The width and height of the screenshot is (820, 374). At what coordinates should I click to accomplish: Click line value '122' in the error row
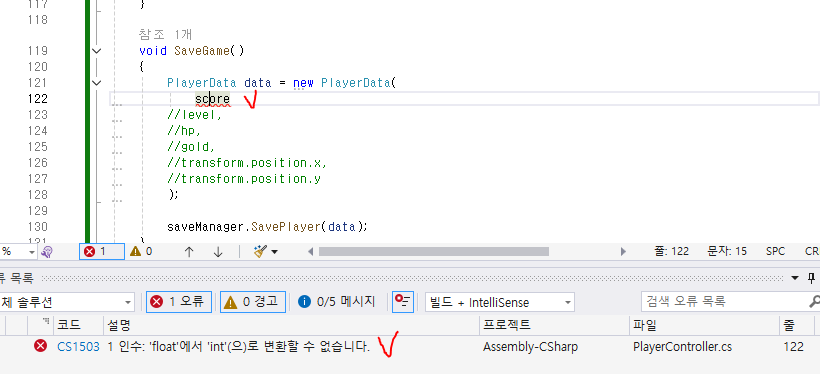coord(793,347)
